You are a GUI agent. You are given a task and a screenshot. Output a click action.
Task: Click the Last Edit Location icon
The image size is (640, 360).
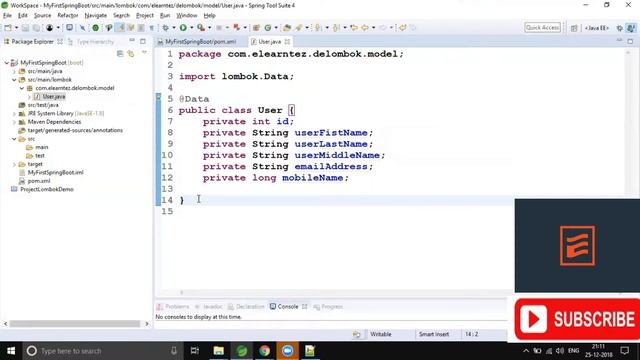click(354, 28)
